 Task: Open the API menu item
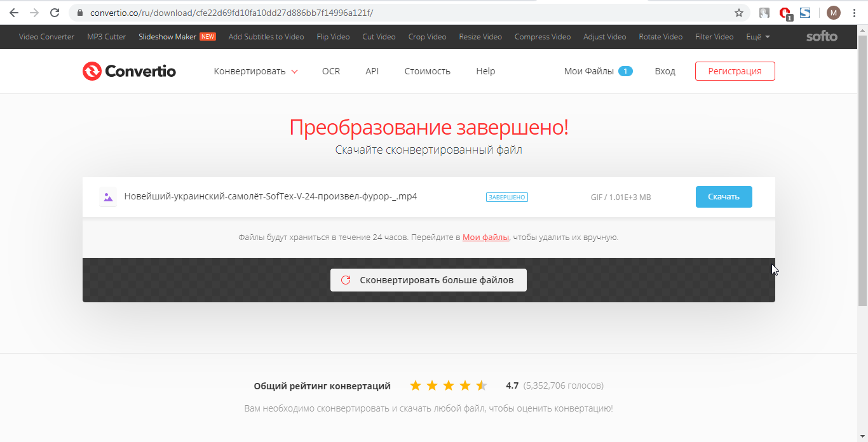click(372, 71)
